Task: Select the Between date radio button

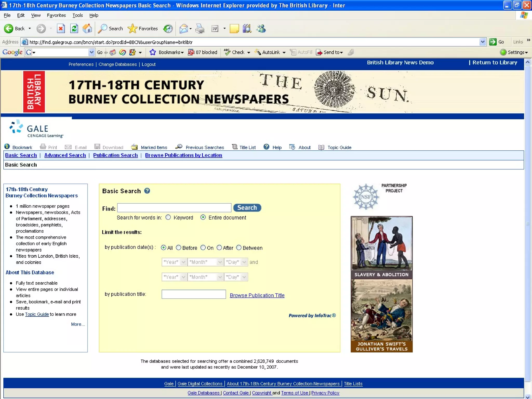Action: coord(239,248)
